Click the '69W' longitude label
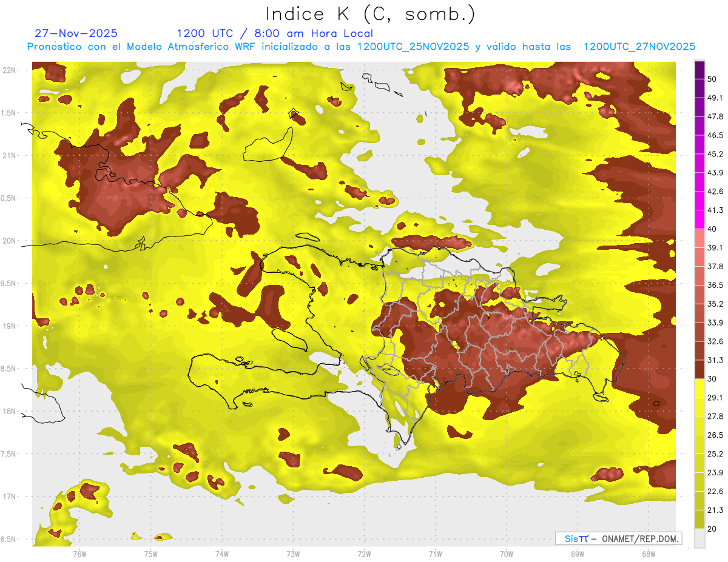Screen dimensions: 728x562 point(578,554)
